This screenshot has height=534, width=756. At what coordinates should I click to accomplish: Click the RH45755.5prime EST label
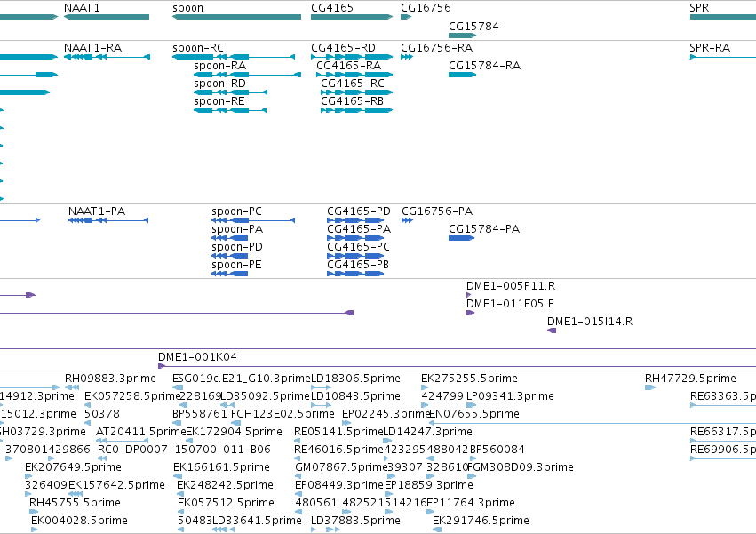[x=75, y=504]
